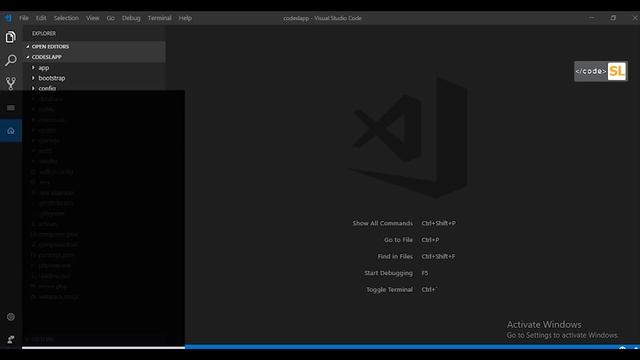Open the Debug menu
The image size is (640, 360).
(x=131, y=18)
